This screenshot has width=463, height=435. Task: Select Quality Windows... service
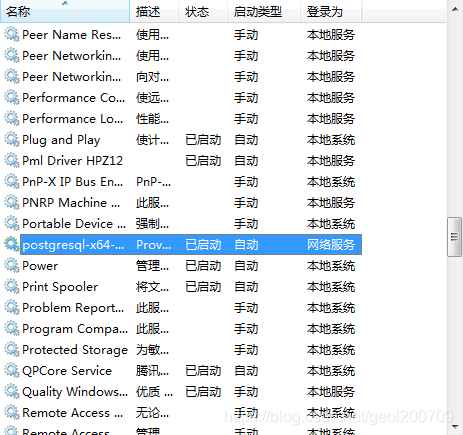(75, 392)
